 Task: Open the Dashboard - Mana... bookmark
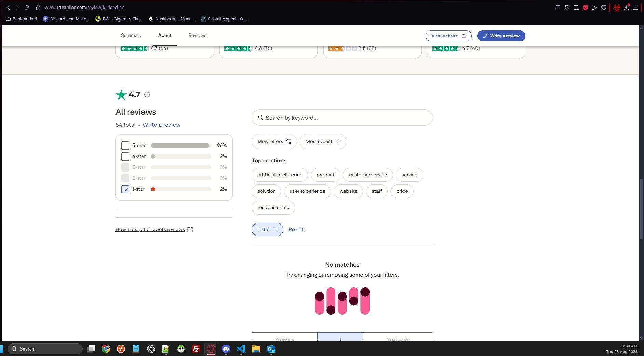coord(172,19)
